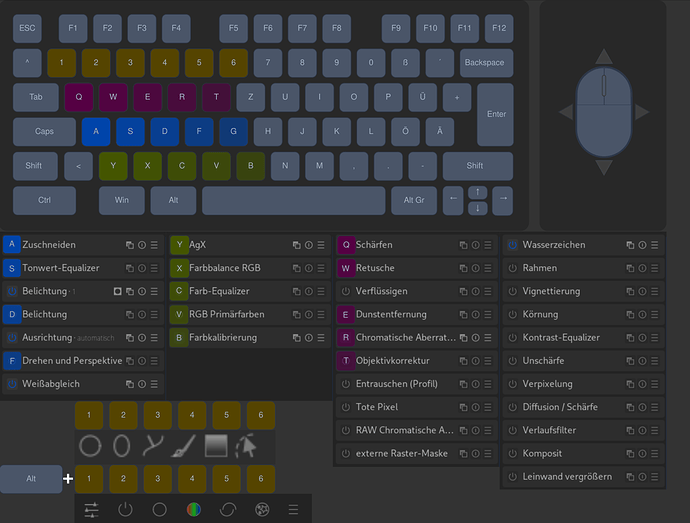Select the gradient mask icon
Image resolution: width=690 pixels, height=523 pixels.
pos(216,445)
